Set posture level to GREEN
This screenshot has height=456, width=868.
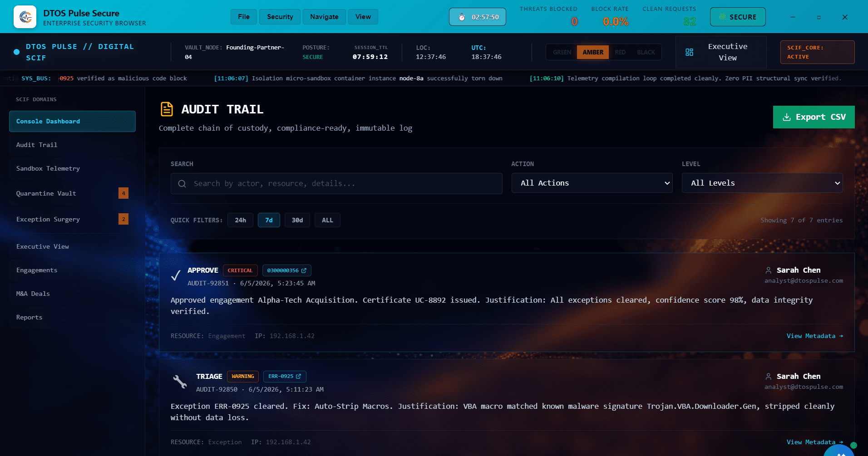[x=562, y=52]
